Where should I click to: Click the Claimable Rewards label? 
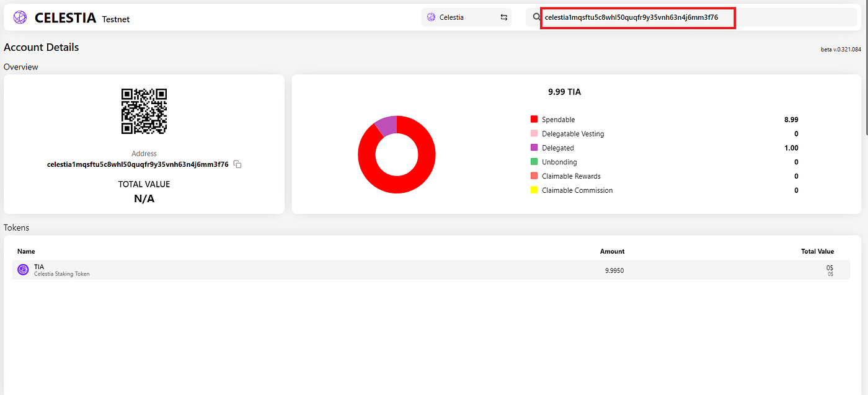[x=571, y=176]
